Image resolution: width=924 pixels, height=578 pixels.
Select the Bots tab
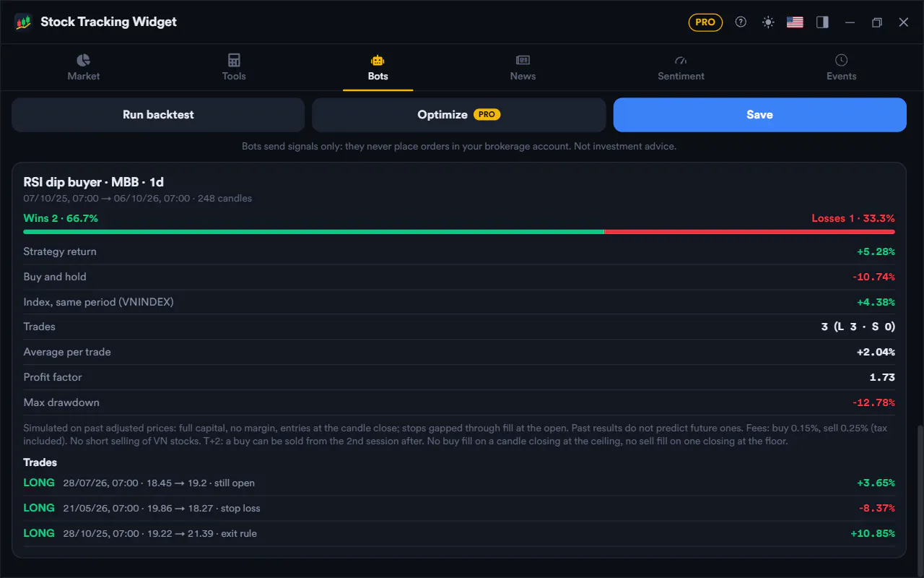378,67
